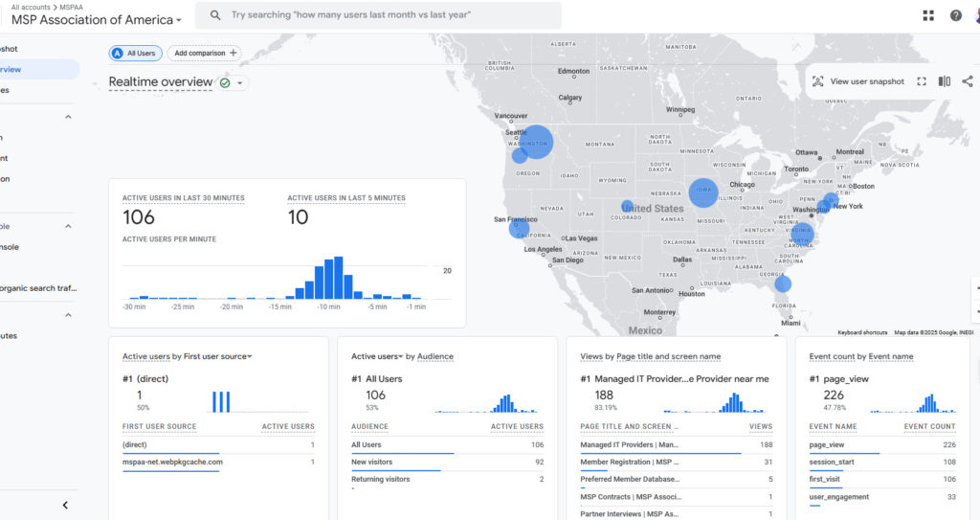Open the compare columns icon
This screenshot has width=980, height=520.
(945, 81)
